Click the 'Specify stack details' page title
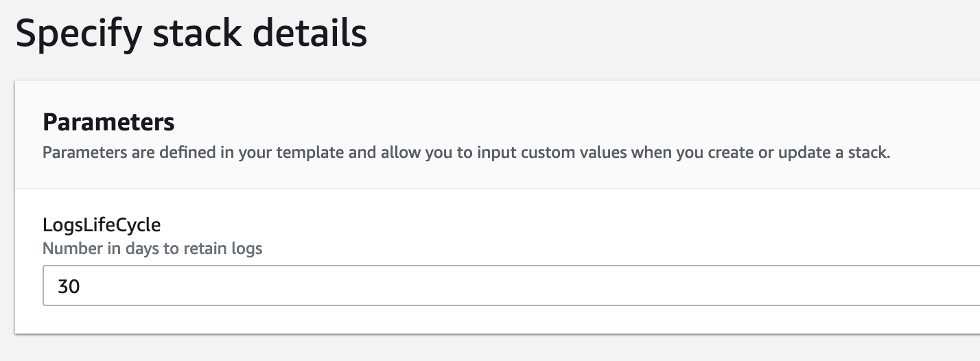 [191, 34]
